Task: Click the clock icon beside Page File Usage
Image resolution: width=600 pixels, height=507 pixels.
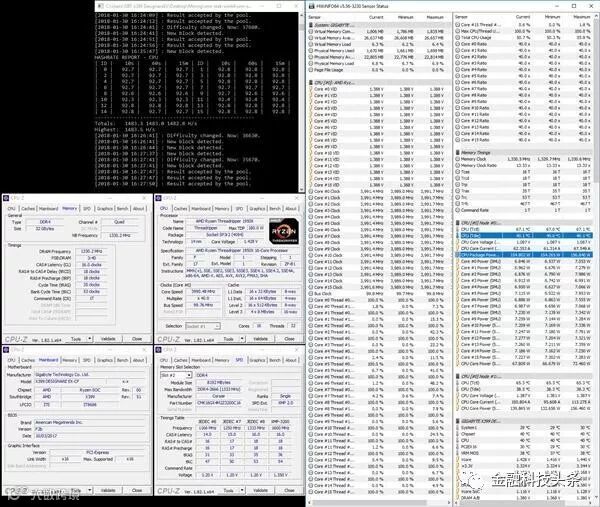Action: point(311,70)
